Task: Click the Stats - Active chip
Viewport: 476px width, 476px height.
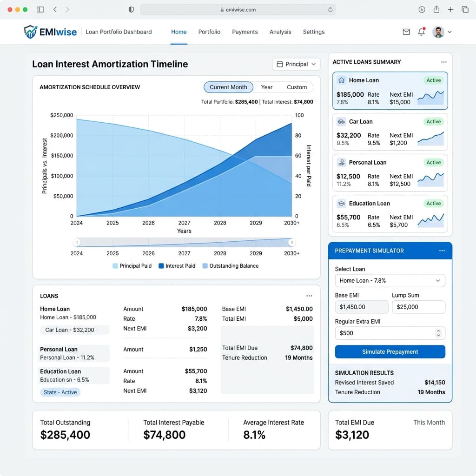Action: [x=60, y=392]
